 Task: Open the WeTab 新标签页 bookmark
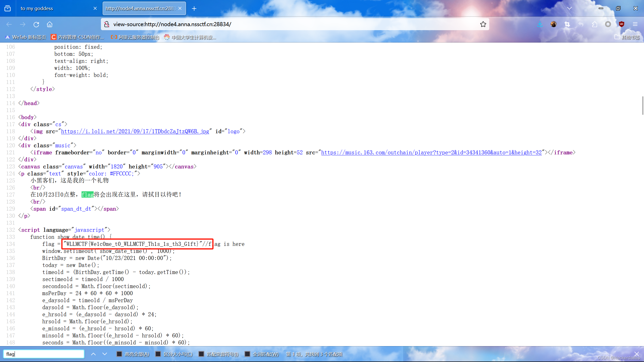[25, 37]
